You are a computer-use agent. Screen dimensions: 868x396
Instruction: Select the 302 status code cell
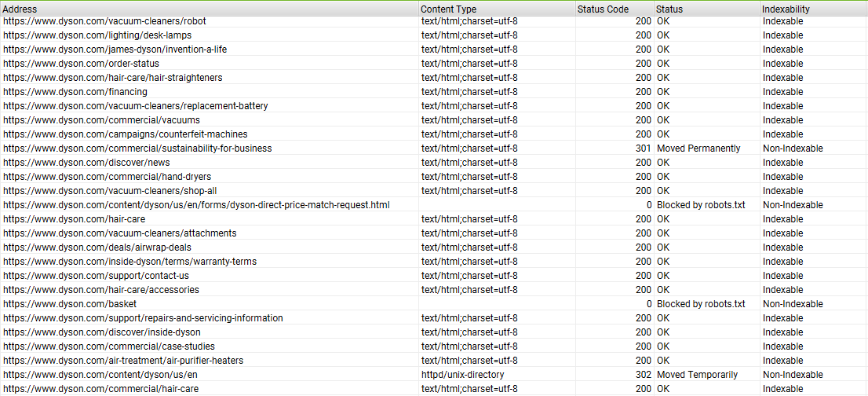643,375
